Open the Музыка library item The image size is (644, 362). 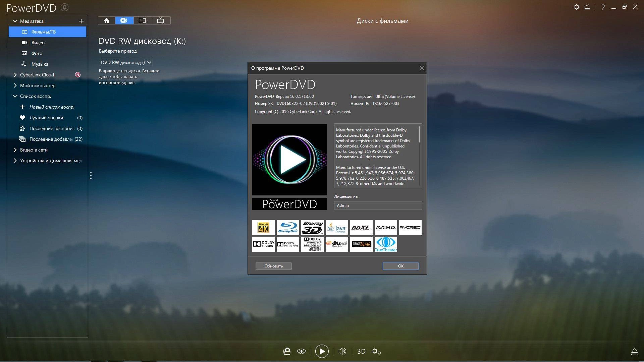tap(47, 64)
